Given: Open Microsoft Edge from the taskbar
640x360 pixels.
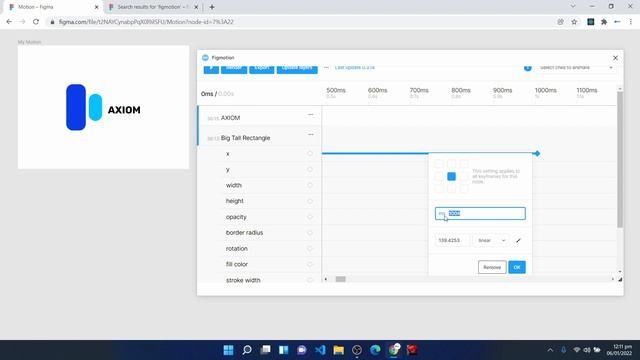Looking at the screenshot, I should point(375,350).
